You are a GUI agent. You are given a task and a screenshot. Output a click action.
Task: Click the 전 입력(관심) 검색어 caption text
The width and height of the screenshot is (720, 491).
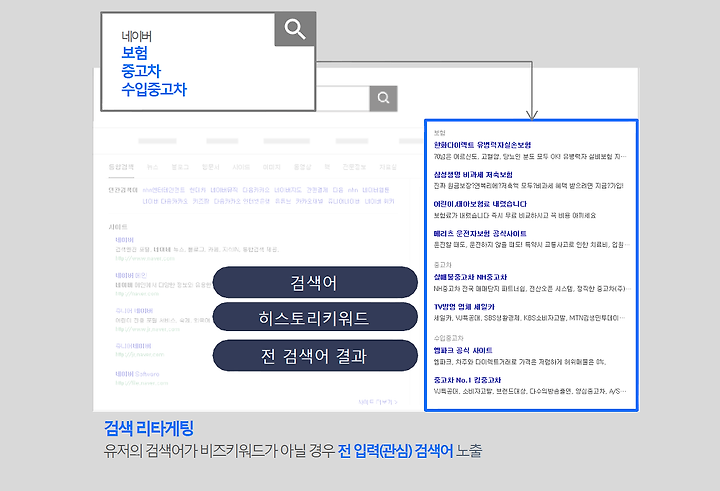[x=395, y=451]
